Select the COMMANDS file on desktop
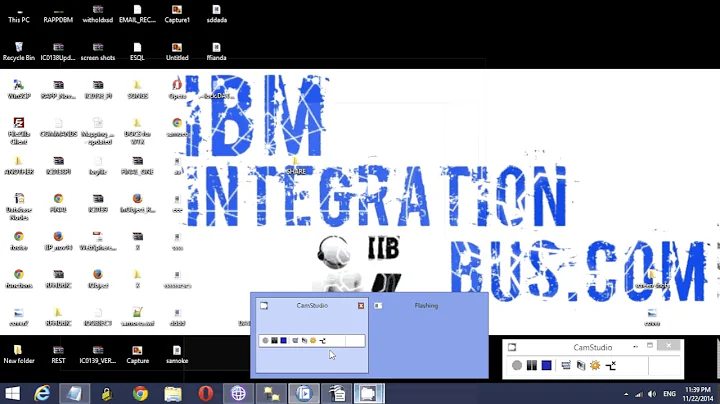Image resolution: width=720 pixels, height=404 pixels. [58, 128]
